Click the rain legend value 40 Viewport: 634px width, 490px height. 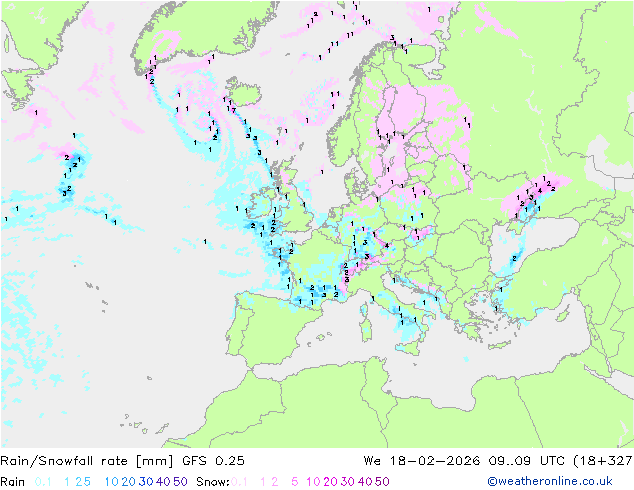[163, 482]
